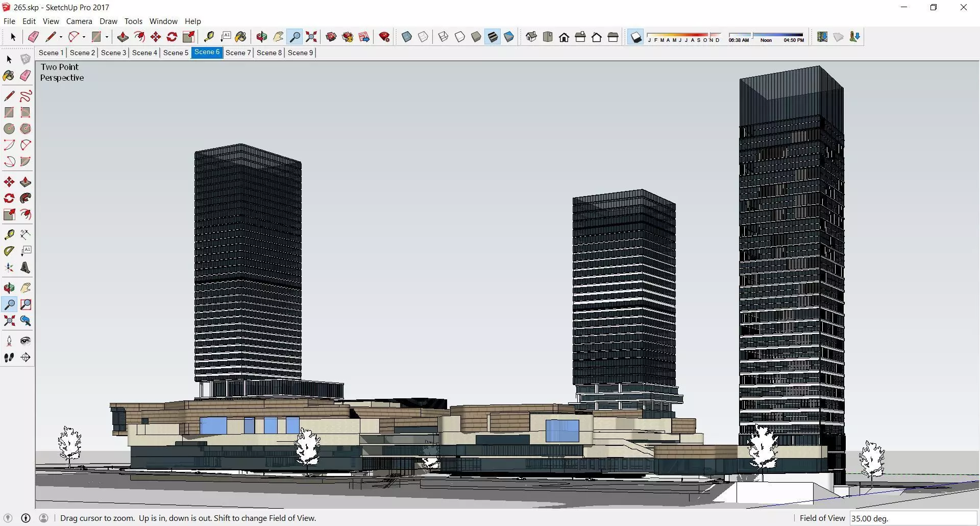This screenshot has height=526, width=980.
Task: Select the Look Around eye tool
Action: [26, 341]
